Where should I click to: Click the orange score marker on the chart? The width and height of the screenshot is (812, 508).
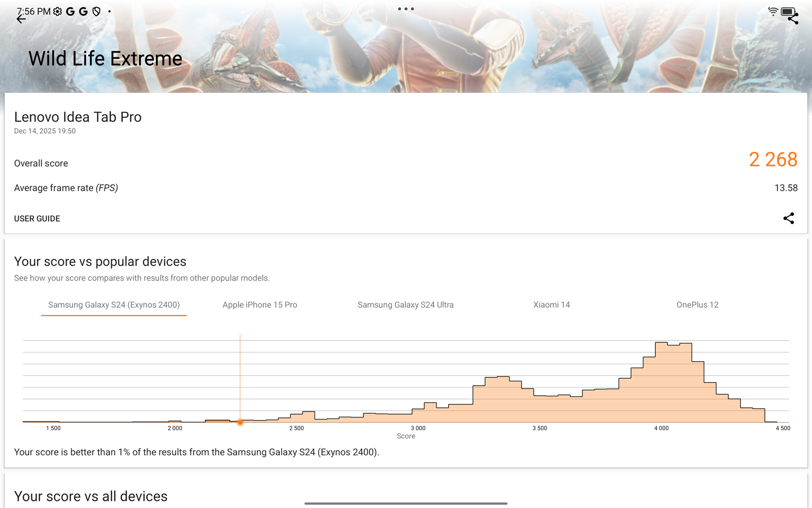click(240, 422)
